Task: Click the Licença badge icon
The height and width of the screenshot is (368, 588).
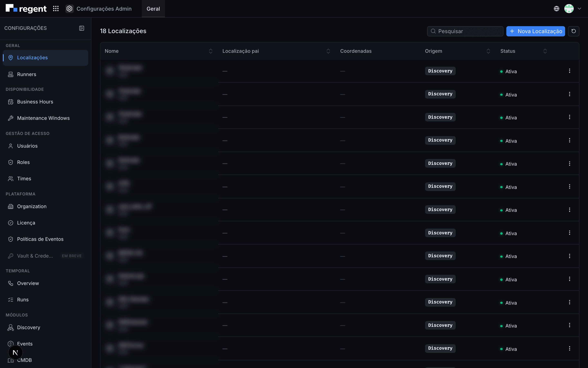Action: coord(10,223)
